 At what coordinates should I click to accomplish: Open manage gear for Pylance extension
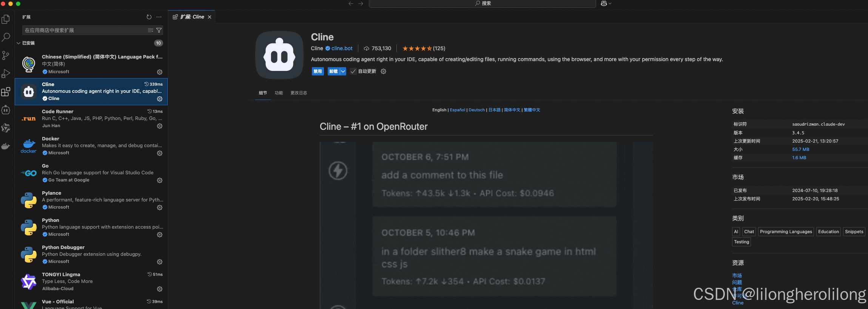pyautogui.click(x=160, y=208)
